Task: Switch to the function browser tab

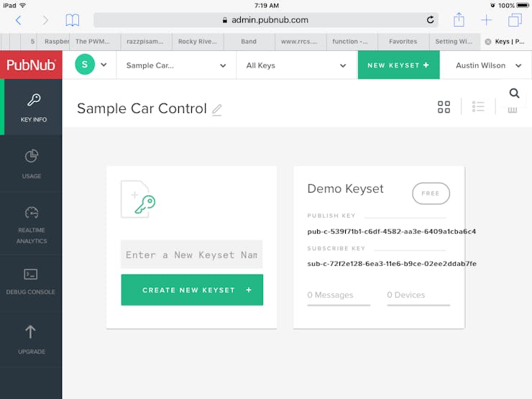Action: coord(352,42)
